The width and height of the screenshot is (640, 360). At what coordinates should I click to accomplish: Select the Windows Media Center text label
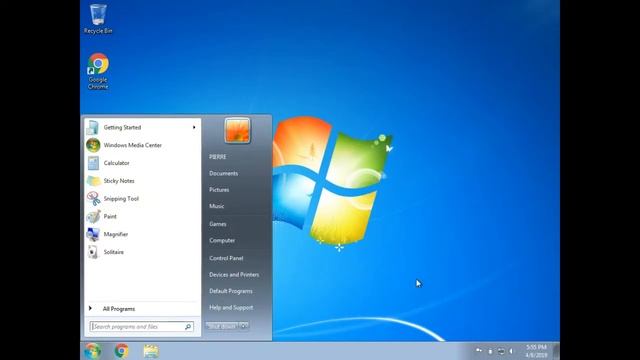(x=133, y=145)
